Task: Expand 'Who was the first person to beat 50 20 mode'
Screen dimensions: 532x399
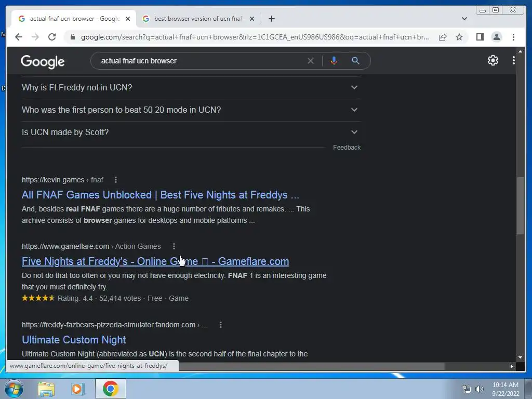Action: tap(191, 110)
